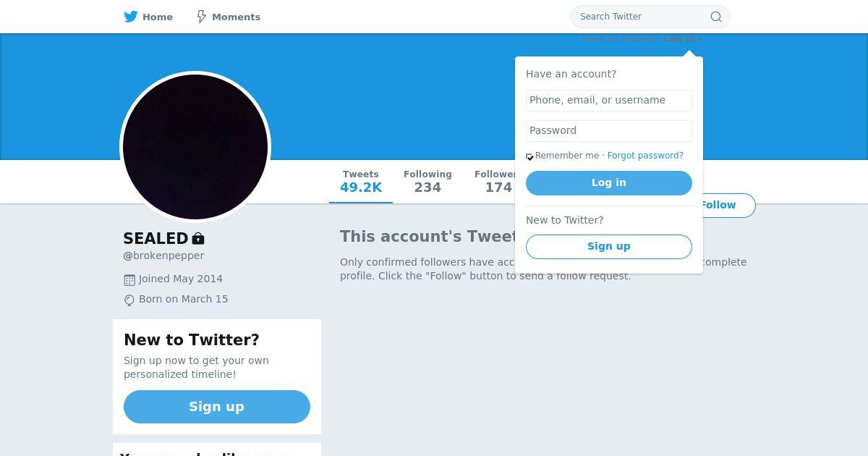Click the blue Log in button
This screenshot has height=456, width=868.
click(x=609, y=183)
